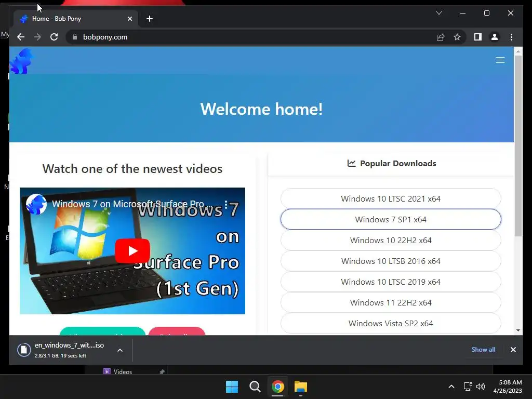Click the YouTube channel avatar
This screenshot has width=532, height=399.
[x=36, y=204]
